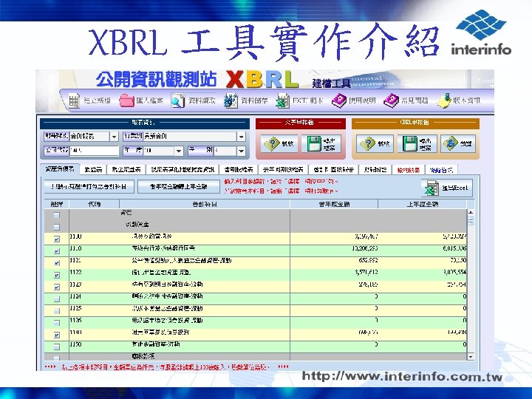This screenshot has width=532, height=399.
Task: Check the box for code 1126 row
Action: 57,323
